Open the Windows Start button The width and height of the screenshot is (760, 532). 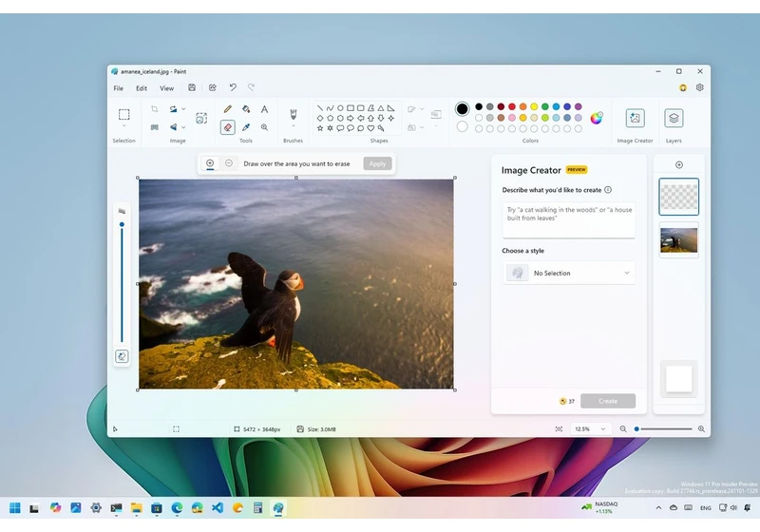point(15,507)
